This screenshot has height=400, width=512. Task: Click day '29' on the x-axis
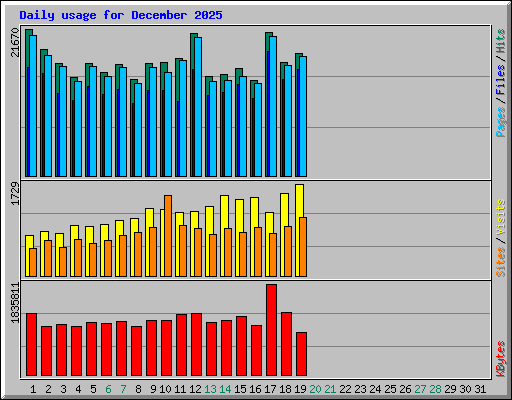click(x=450, y=389)
